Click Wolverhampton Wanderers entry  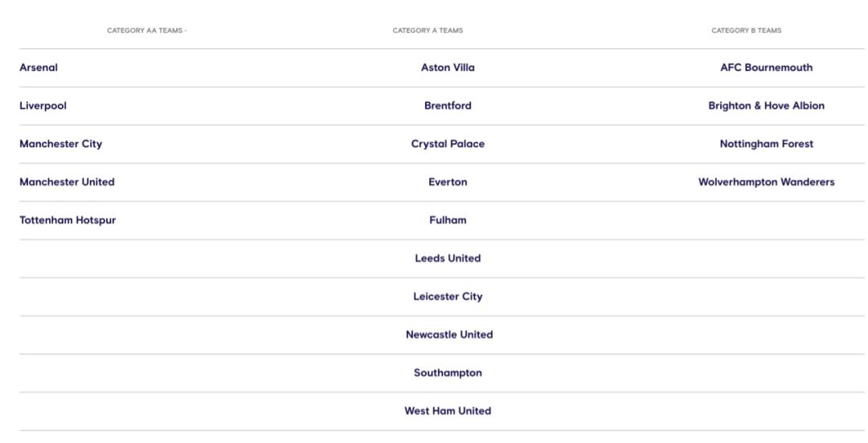click(x=767, y=183)
